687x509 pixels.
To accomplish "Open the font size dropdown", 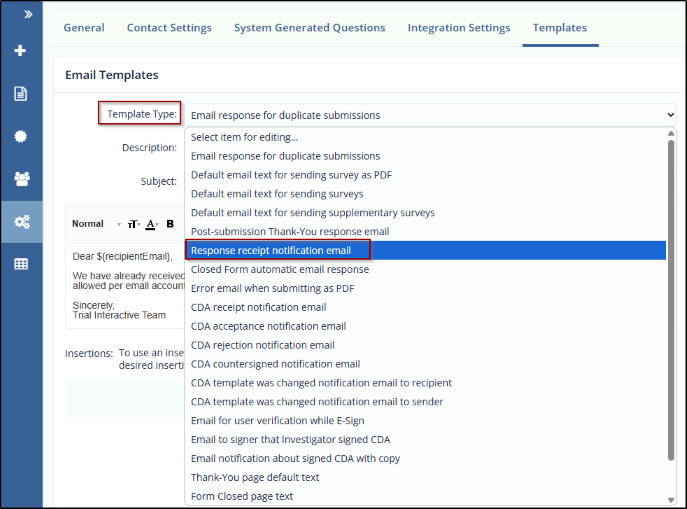I will tap(133, 224).
